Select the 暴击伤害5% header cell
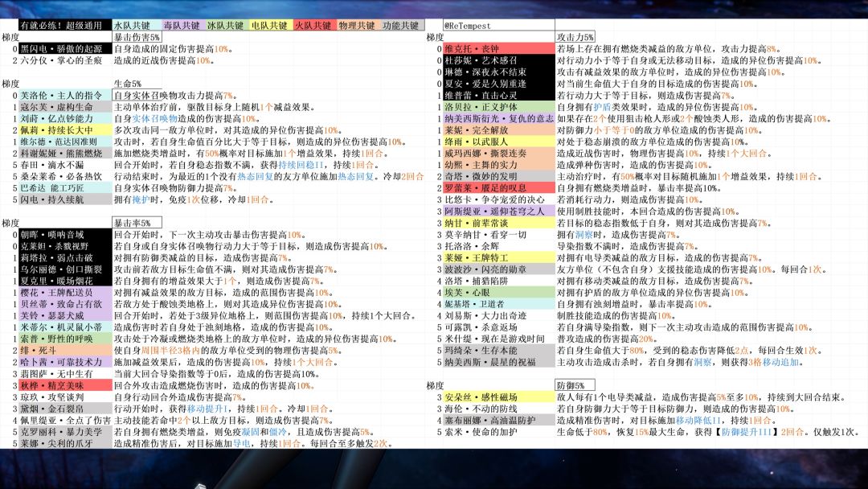 tap(137, 37)
